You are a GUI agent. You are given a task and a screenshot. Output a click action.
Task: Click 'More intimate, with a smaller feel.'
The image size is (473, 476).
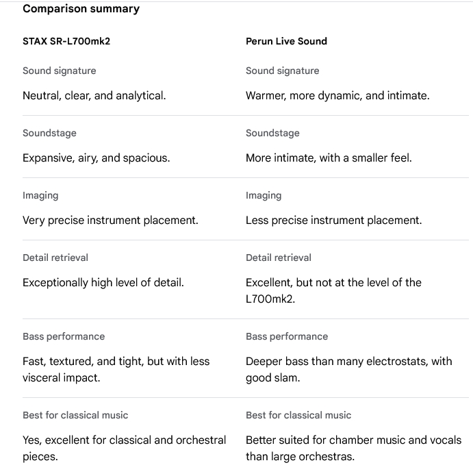(x=329, y=158)
